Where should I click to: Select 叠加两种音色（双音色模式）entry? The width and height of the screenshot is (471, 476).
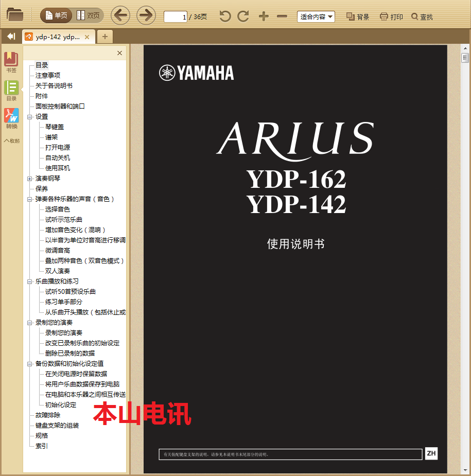(84, 261)
